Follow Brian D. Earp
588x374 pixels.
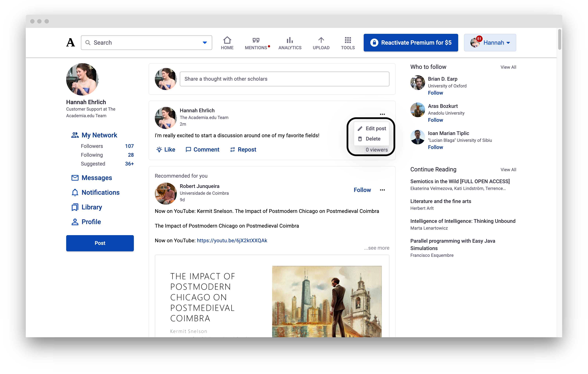click(435, 93)
